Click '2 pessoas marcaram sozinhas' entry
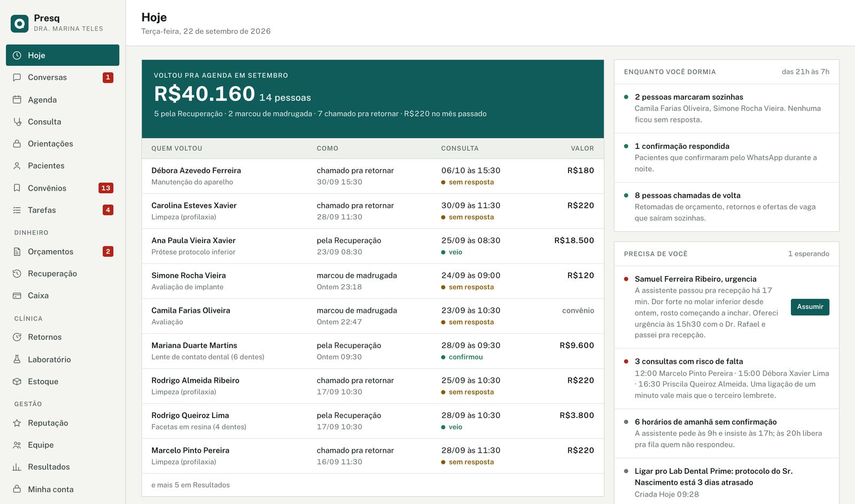Viewport: 855px width, 504px height. pos(726,108)
